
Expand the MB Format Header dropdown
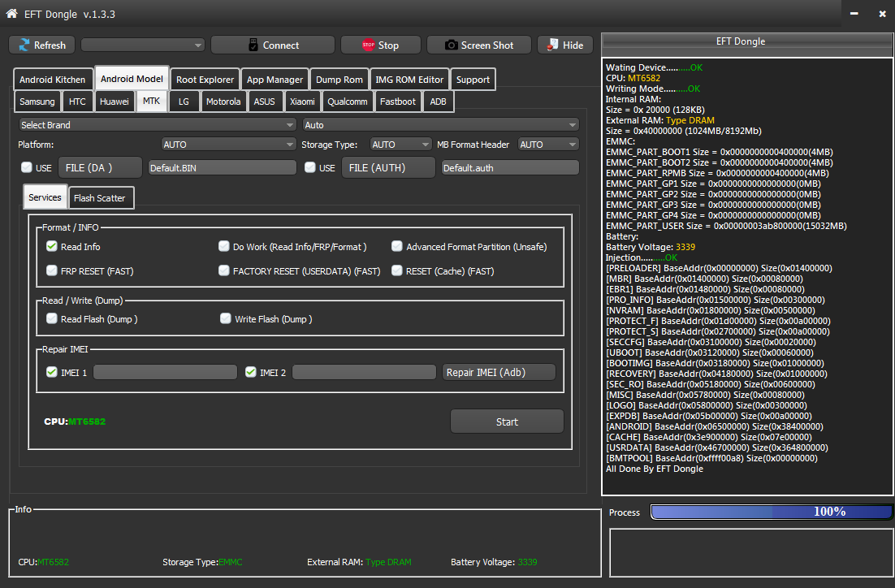pos(548,145)
